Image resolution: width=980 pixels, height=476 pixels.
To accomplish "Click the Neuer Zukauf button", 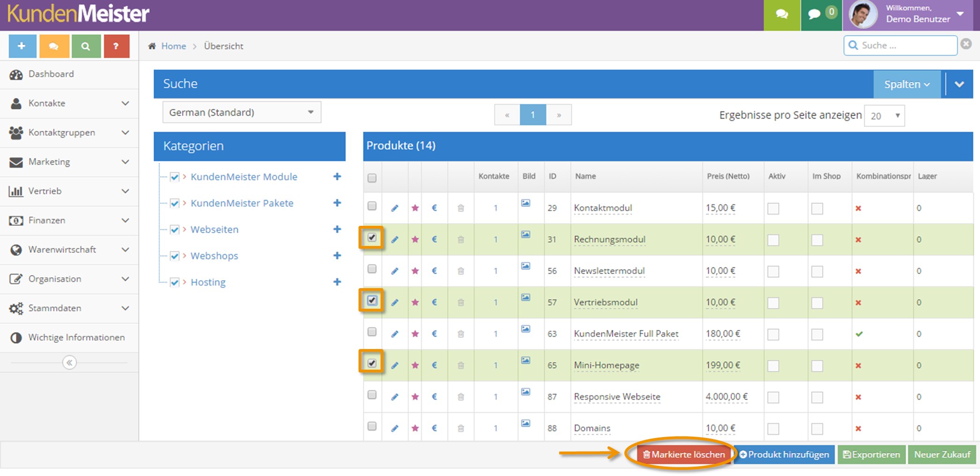I will 942,454.
